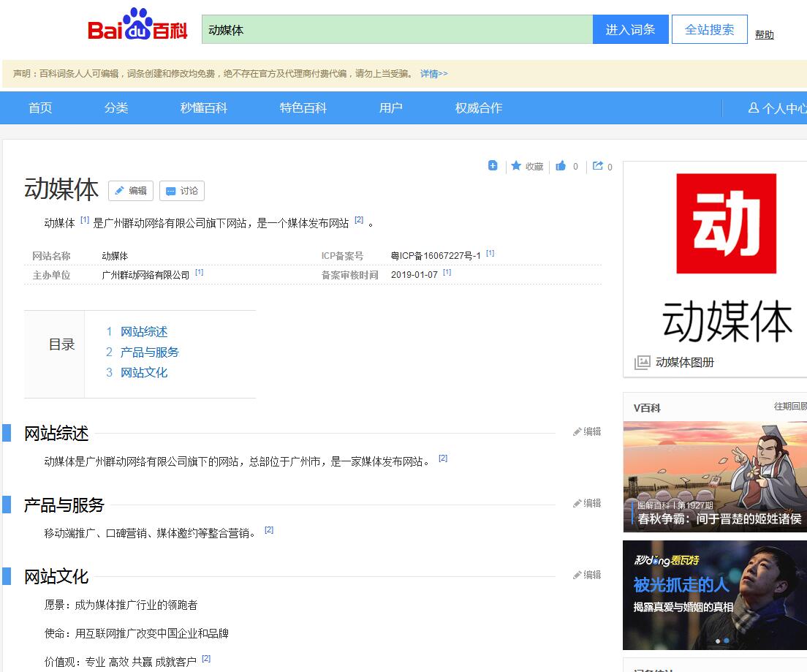The height and width of the screenshot is (672, 807).
Task: Open the 动媒体图册 album icon
Action: 643,362
